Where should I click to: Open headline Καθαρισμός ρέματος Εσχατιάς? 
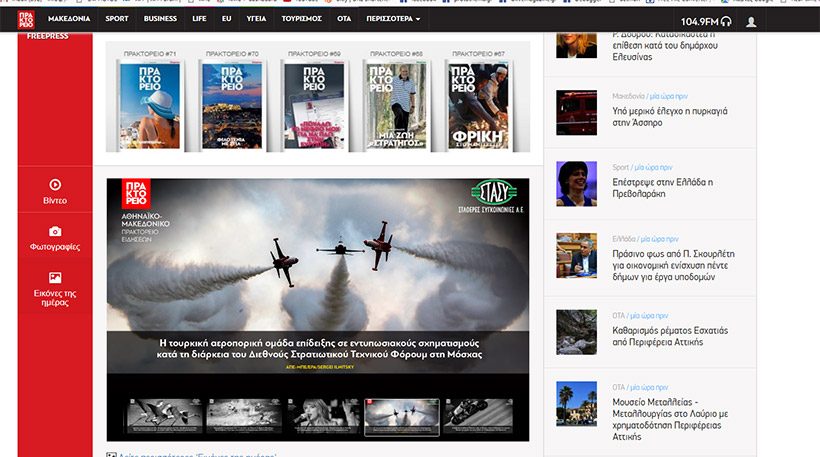click(670, 336)
